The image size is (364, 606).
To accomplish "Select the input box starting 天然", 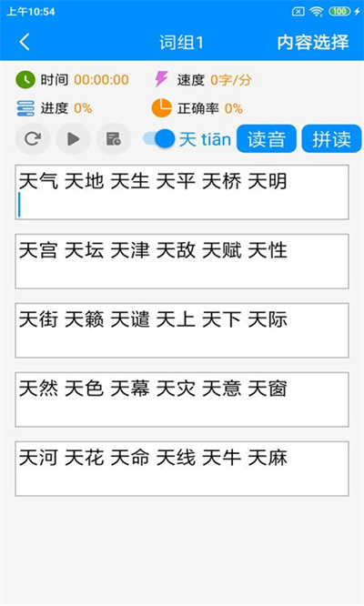I will [x=182, y=399].
